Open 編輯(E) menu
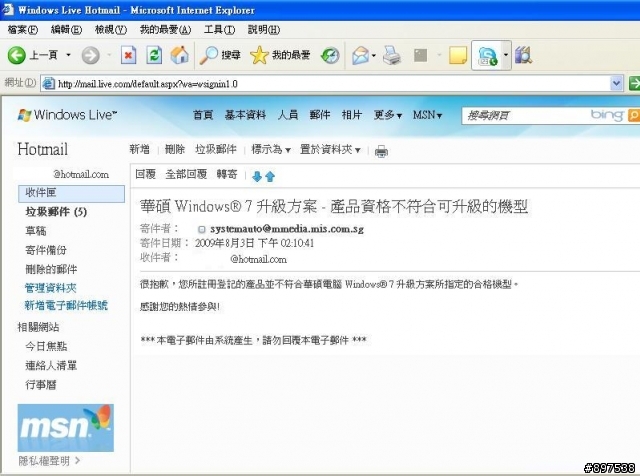Viewport: 640px width, 476px height. (x=66, y=29)
